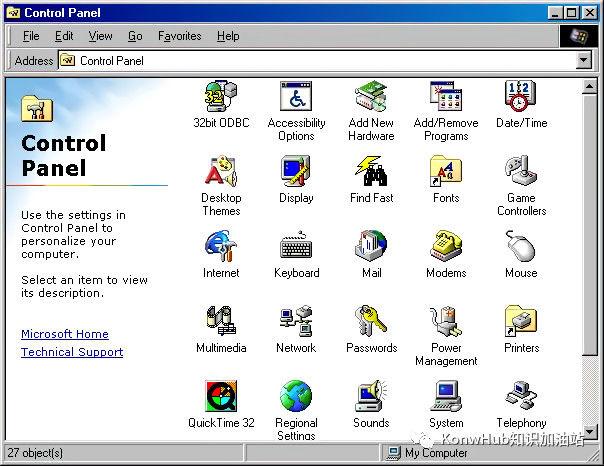604x466 pixels.
Task: Expand the Address bar dropdown arrow
Action: click(584, 60)
